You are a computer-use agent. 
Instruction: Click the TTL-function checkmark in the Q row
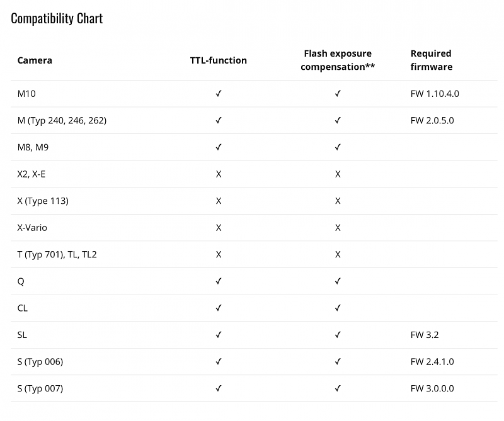219,281
